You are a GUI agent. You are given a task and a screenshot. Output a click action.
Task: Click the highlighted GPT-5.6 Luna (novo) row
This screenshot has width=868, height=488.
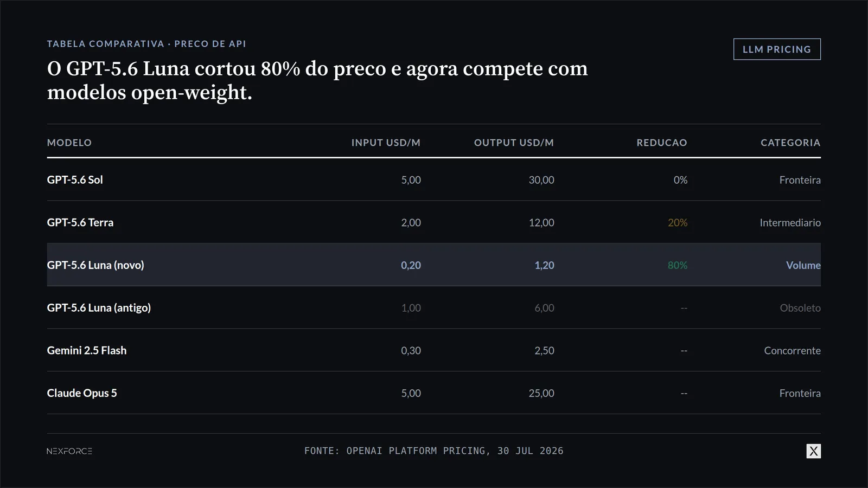(433, 265)
